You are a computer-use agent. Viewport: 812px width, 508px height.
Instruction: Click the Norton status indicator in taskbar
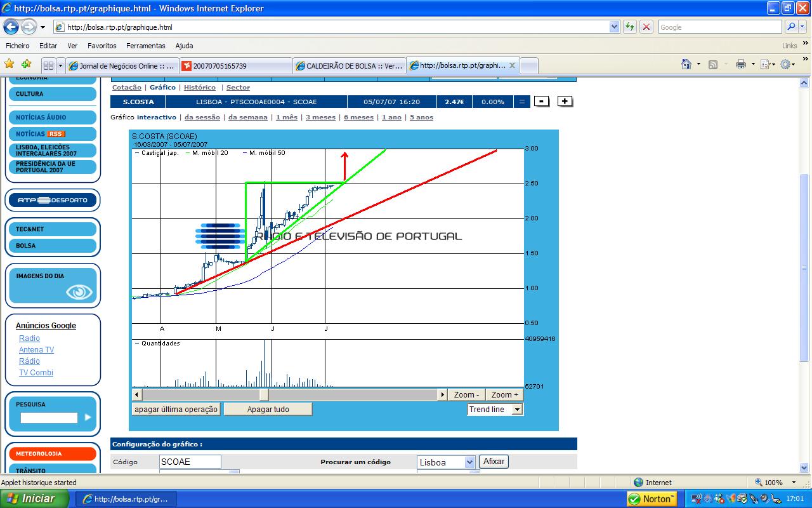pos(652,498)
